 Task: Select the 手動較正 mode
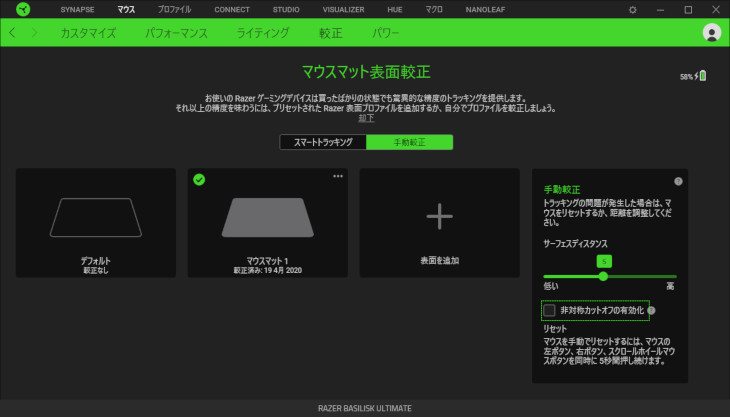click(x=409, y=142)
